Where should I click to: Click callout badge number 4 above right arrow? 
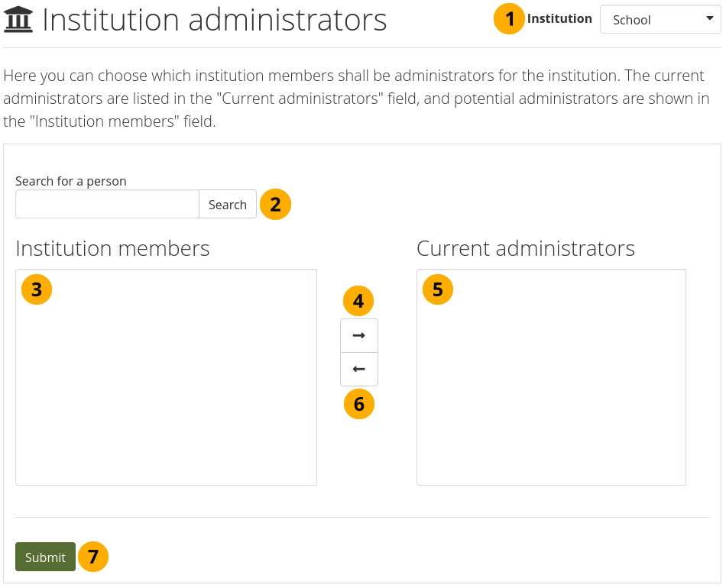(359, 301)
